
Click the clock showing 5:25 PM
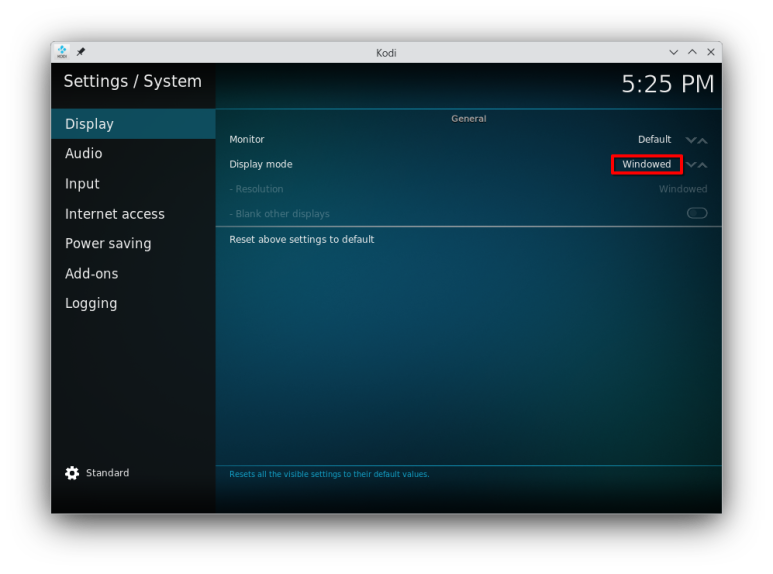(x=668, y=84)
